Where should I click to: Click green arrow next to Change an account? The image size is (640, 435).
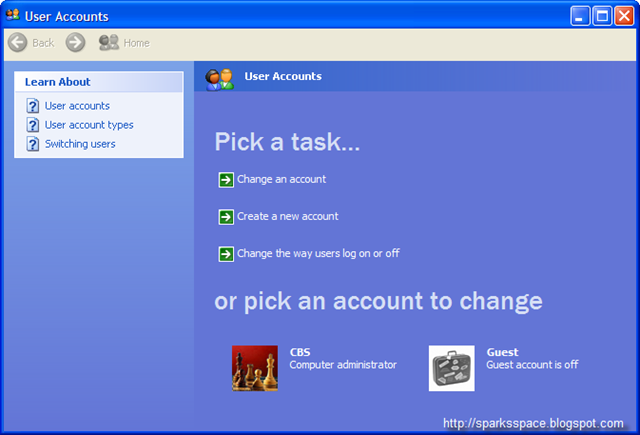coord(226,180)
